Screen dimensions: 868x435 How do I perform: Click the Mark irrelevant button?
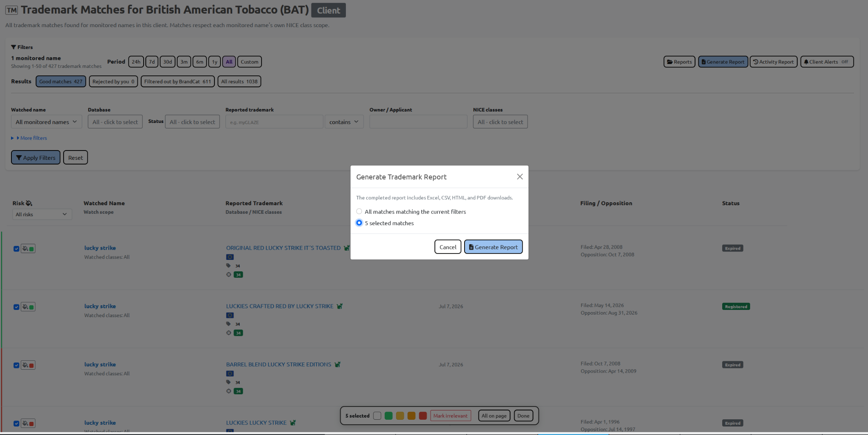click(x=450, y=416)
